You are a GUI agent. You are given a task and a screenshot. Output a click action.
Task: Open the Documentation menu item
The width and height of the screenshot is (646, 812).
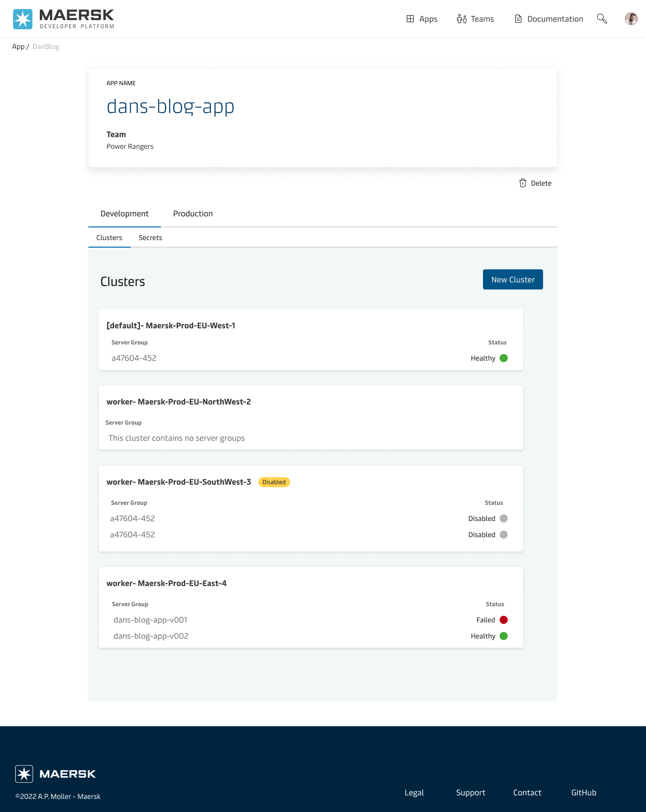pos(549,19)
